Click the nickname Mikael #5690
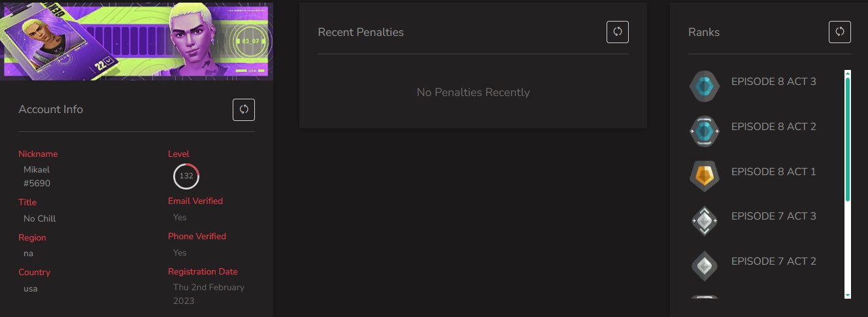 [x=37, y=176]
